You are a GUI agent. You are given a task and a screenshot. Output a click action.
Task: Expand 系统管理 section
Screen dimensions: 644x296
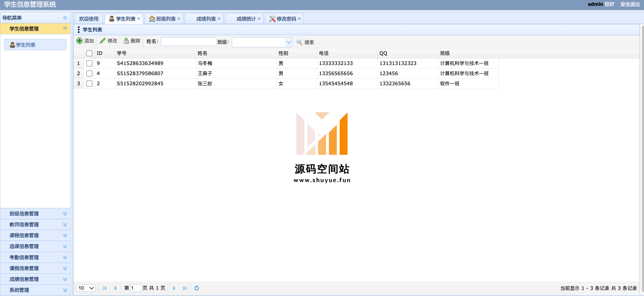click(65, 290)
